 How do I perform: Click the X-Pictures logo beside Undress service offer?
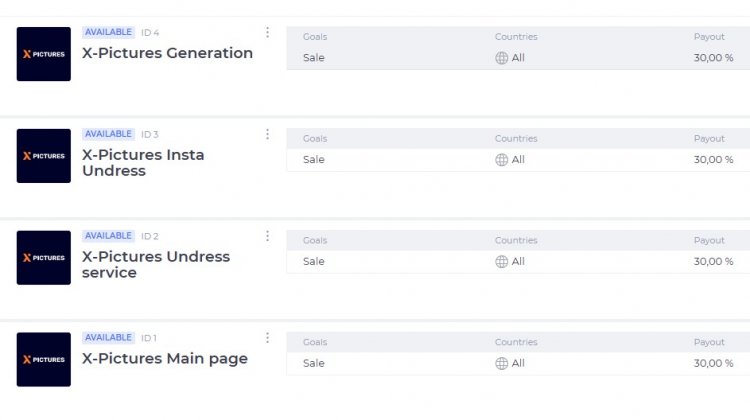point(44,258)
